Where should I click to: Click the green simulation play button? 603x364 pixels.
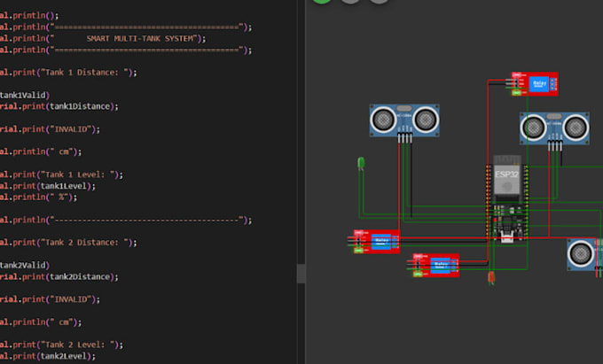coord(322,2)
